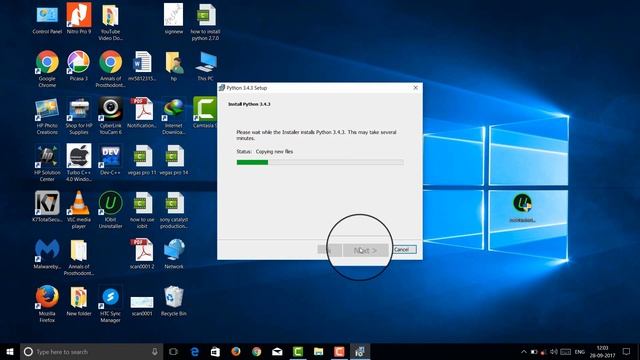Open the Recycle Bin

(x=173, y=301)
